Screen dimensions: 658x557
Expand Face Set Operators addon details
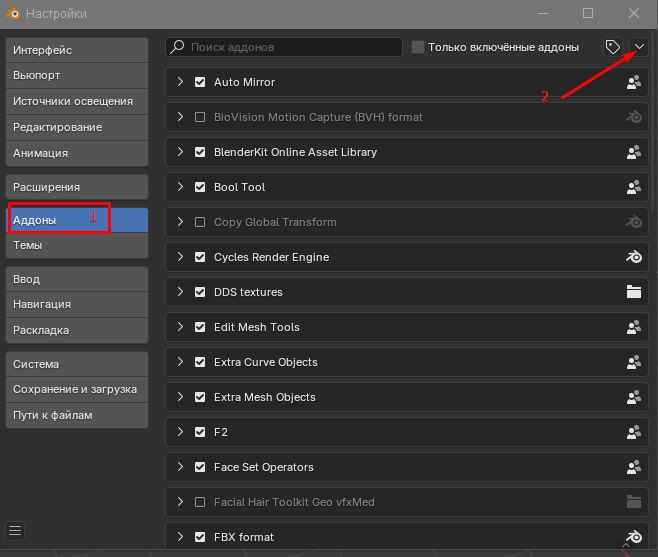coord(180,467)
